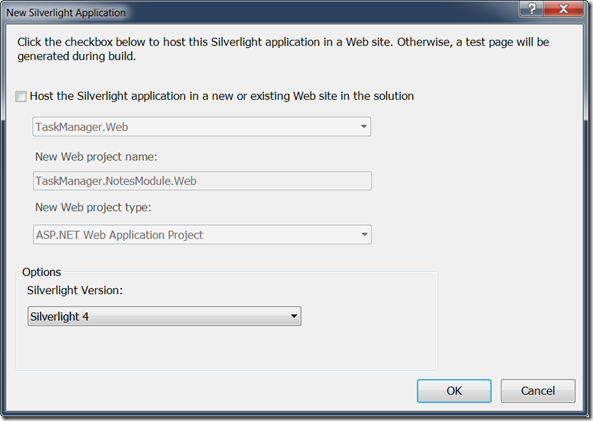This screenshot has height=421, width=593.
Task: Click the arrow on the Silverlight 4 combo box
Action: (294, 316)
